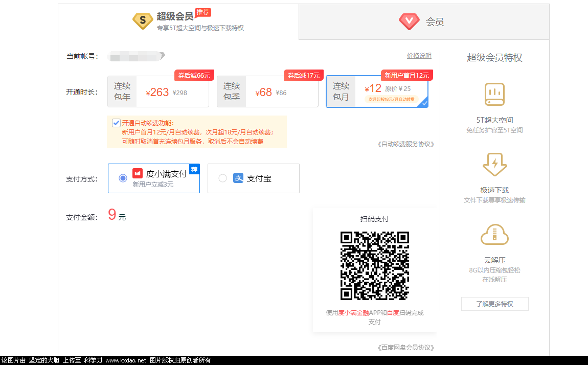Screen dimensions: 588x365
Task: Click the 超级会员特权 heading
Action: coord(494,58)
